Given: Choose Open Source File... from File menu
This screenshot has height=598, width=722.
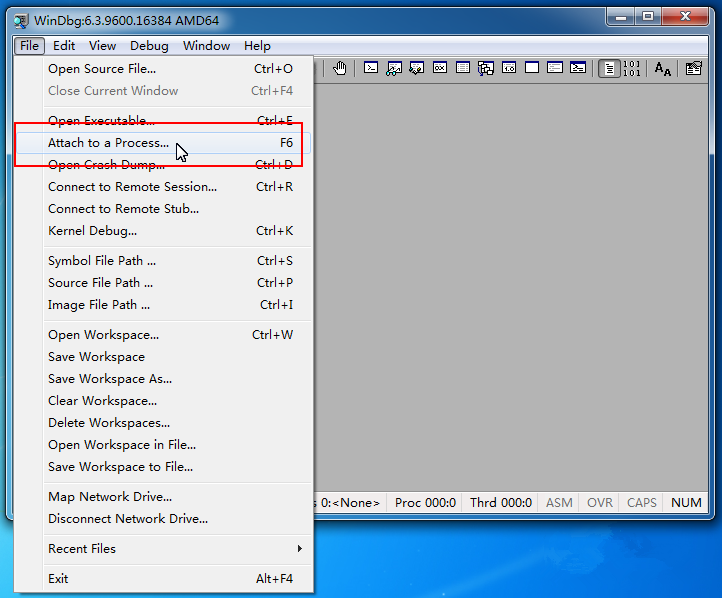Looking at the screenshot, I should [x=164, y=69].
